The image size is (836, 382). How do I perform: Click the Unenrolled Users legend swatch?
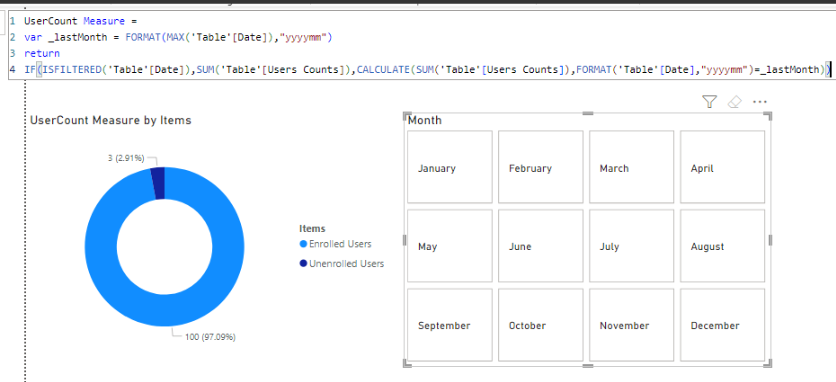point(303,264)
